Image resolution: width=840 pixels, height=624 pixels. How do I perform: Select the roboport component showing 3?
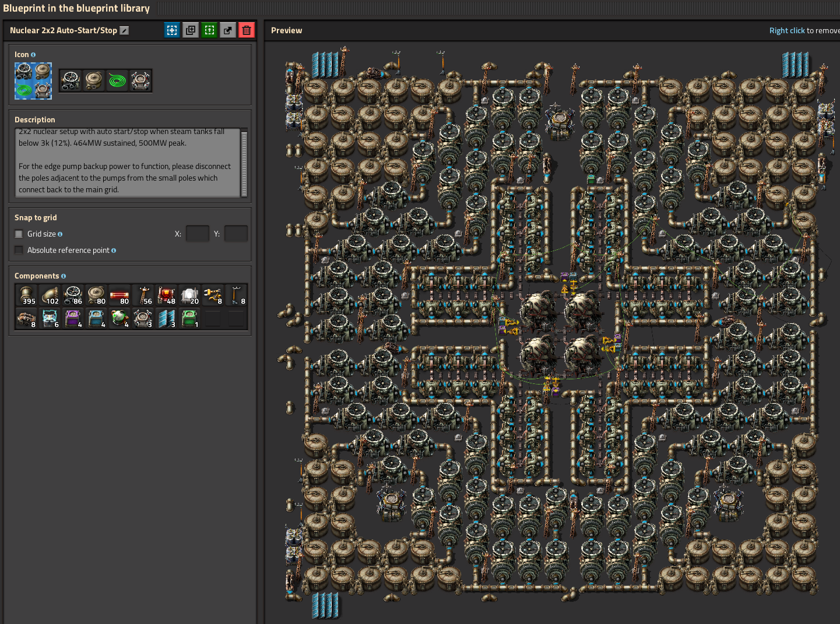click(x=143, y=319)
